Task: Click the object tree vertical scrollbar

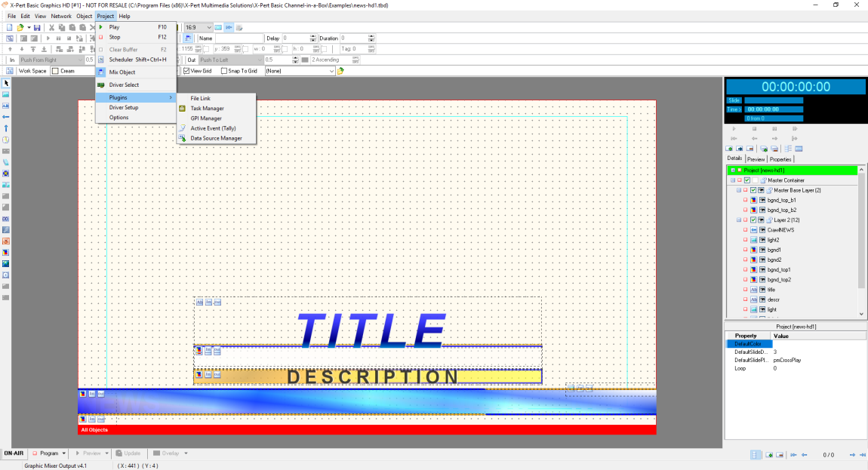Action: (x=861, y=242)
